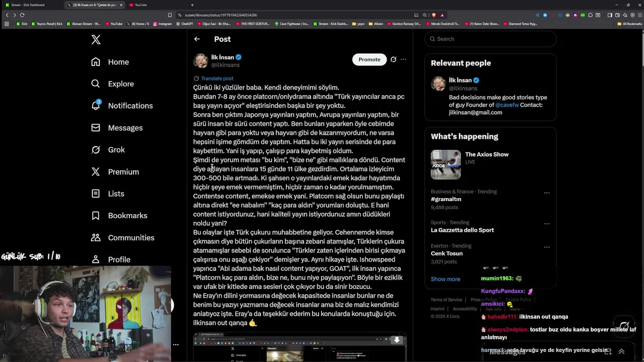Click the X logo in the sidebar
Screen dimensions: 644x362
(96, 40)
